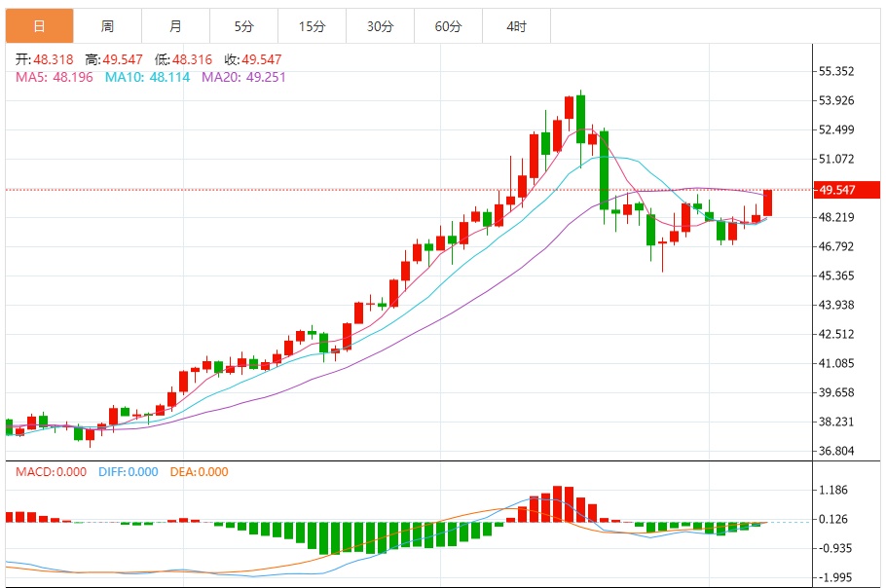
Task: Click the -1.995 MACD axis label
Action: click(833, 577)
